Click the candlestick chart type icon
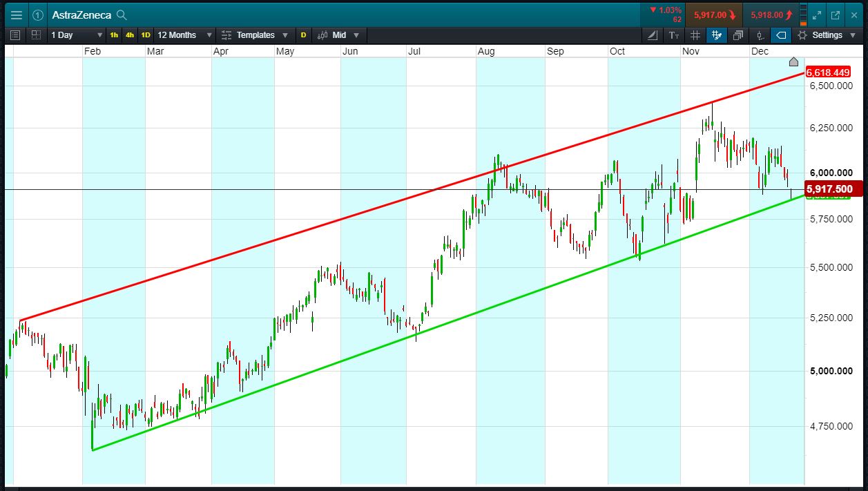The height and width of the screenshot is (491, 868). pos(322,35)
